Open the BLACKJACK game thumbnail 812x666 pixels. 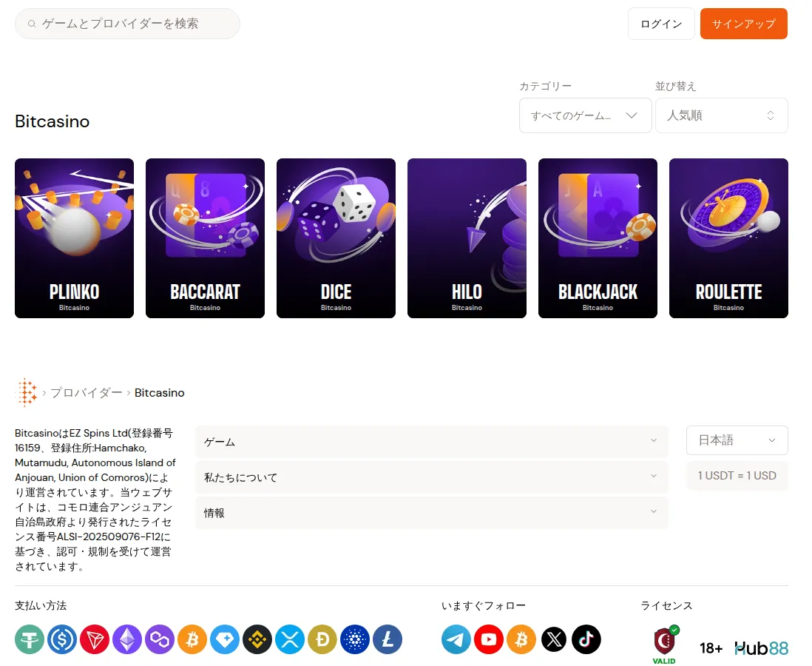tap(598, 238)
